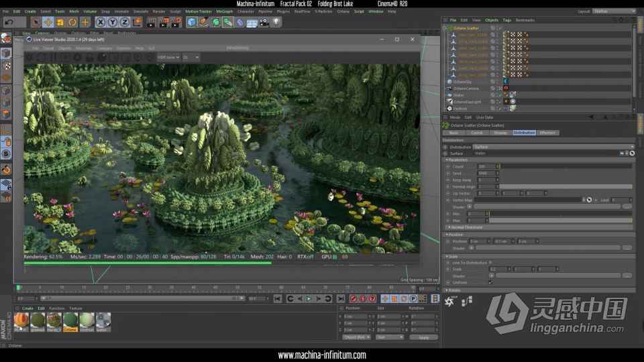644x362 pixels.
Task: Go to the end of animation
Action: (341, 299)
